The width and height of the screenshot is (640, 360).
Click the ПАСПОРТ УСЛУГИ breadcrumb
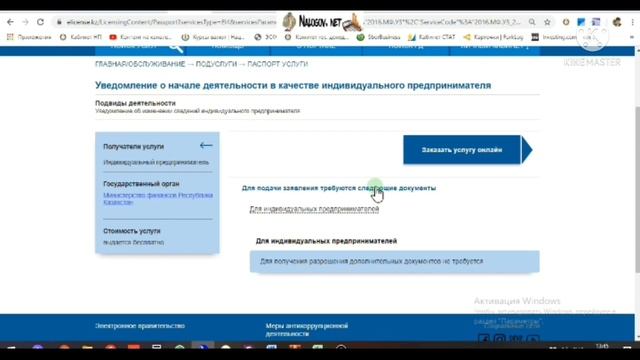click(278, 64)
